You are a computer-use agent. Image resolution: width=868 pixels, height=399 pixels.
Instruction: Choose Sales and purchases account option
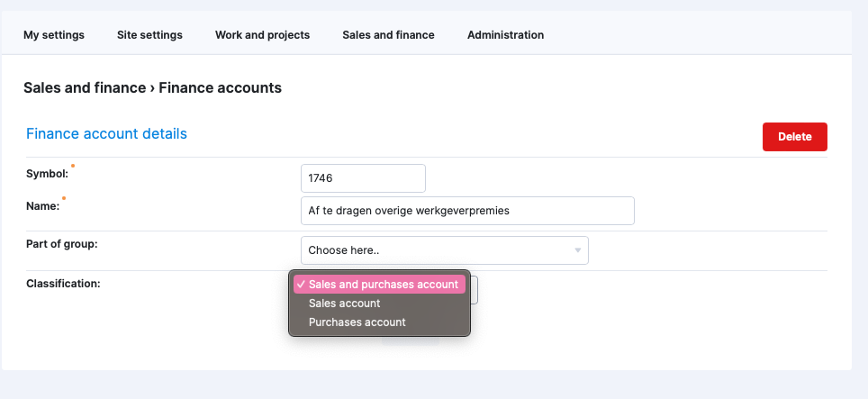click(x=380, y=285)
